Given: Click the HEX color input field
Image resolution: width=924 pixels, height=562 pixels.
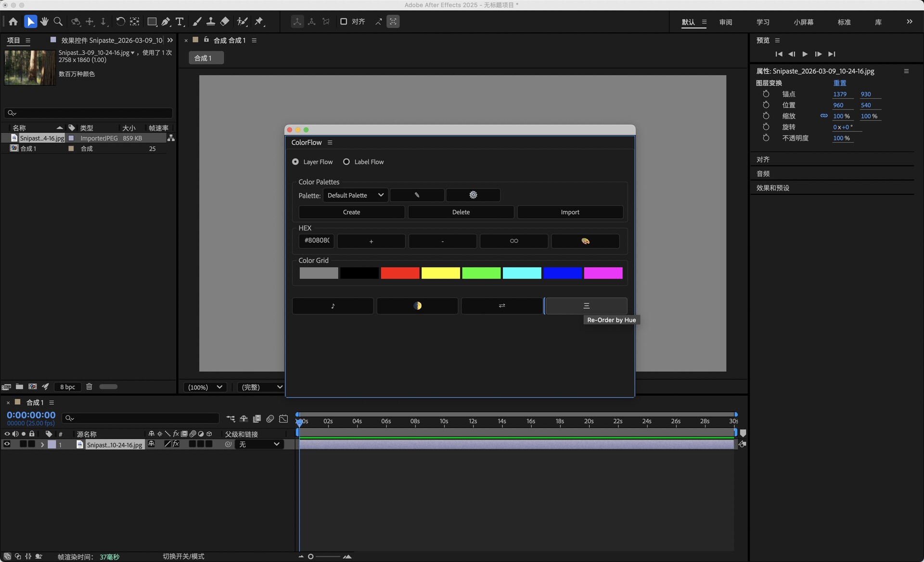Looking at the screenshot, I should click(317, 241).
